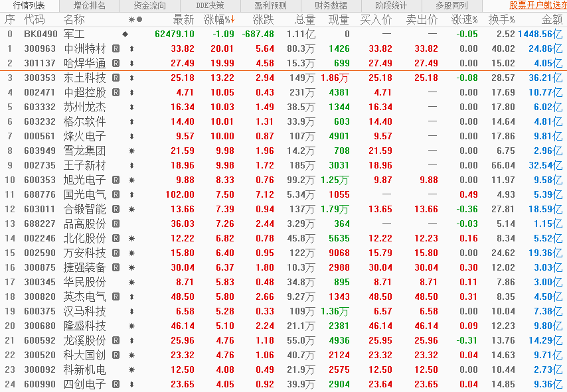Open the 财务数据 tab
The height and width of the screenshot is (392, 567).
331,6
